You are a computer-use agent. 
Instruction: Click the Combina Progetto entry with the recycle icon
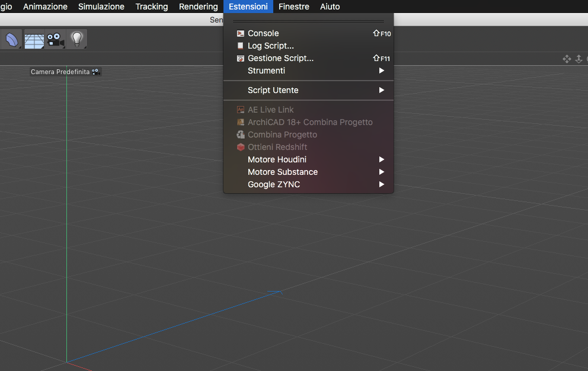(x=308, y=135)
